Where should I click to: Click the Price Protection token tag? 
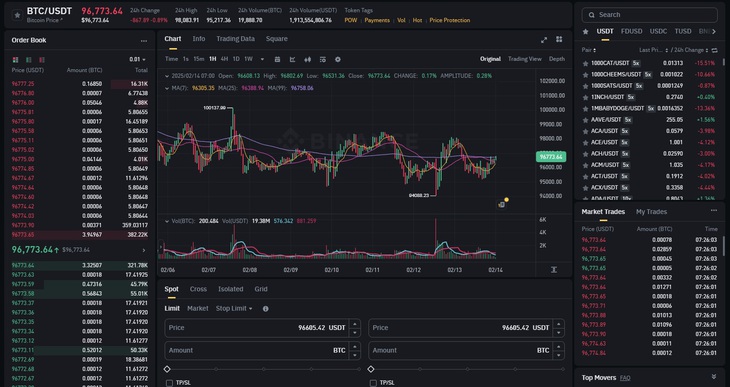pos(450,20)
